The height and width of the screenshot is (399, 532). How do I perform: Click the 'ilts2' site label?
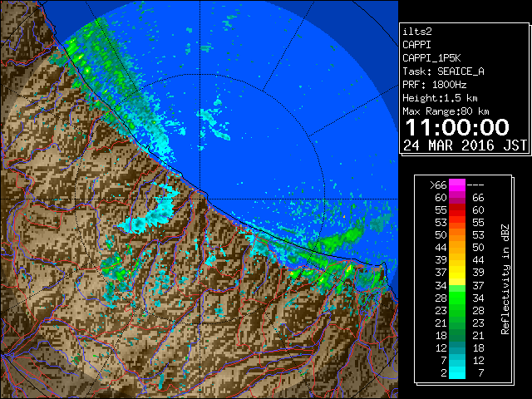[417, 32]
